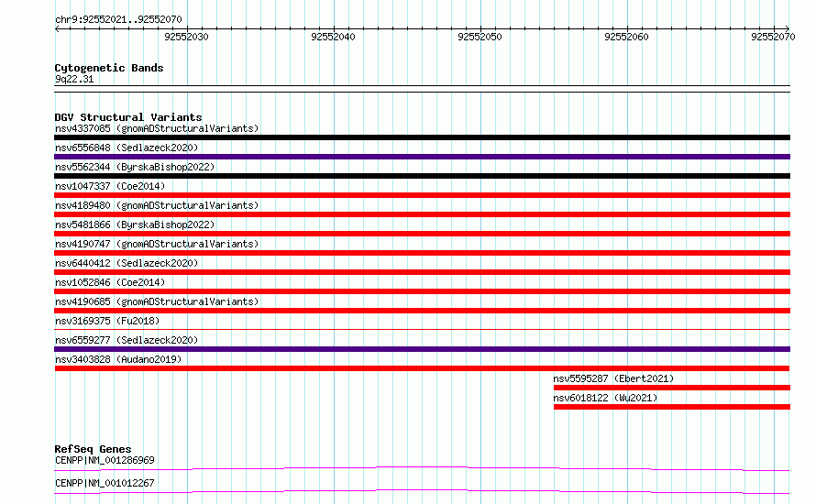This screenshot has height=504, width=816.
Task: Open variant nsv6559277 label
Action: [127, 340]
